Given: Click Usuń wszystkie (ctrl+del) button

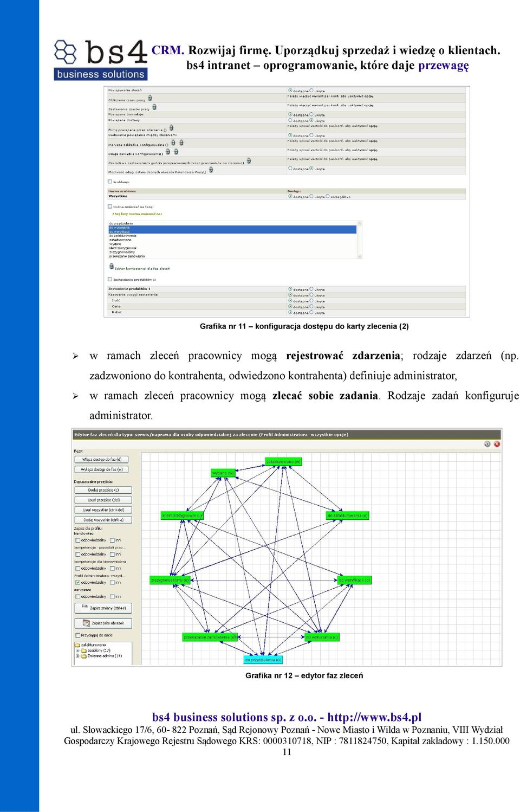Looking at the screenshot, I should pos(103,510).
